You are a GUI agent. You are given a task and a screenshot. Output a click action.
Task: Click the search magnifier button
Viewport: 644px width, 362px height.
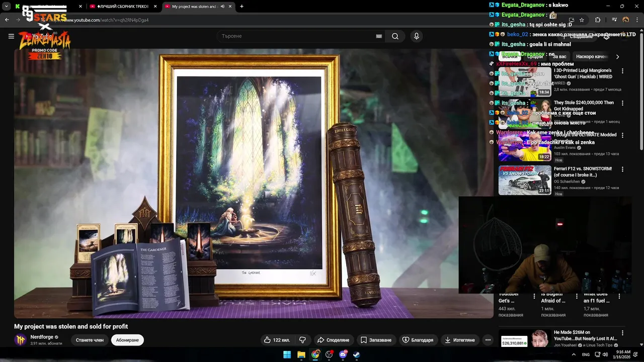395,36
